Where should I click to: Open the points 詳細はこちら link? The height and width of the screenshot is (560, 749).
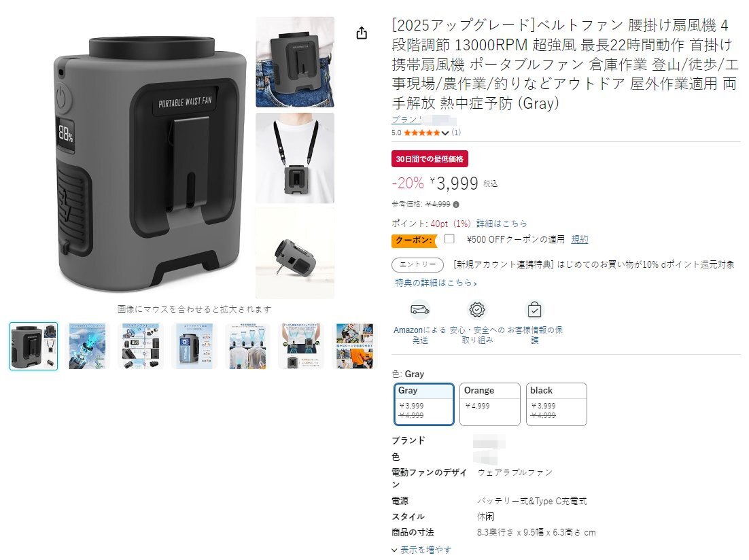(502, 224)
